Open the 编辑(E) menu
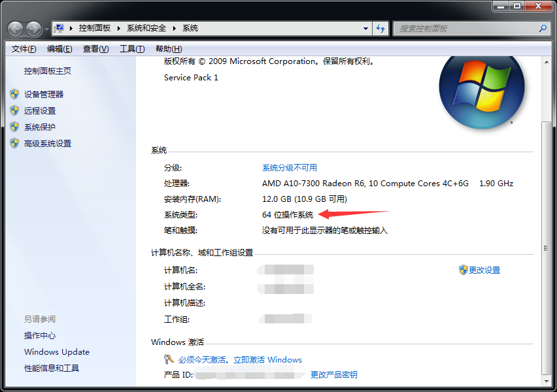The image size is (557, 392). (x=59, y=49)
